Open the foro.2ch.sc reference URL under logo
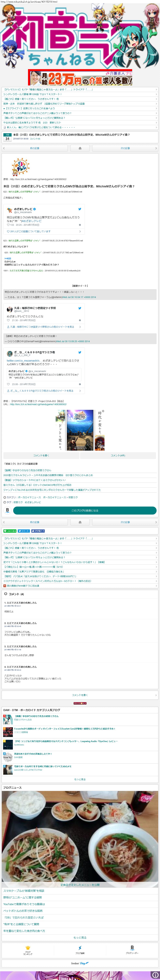 [x=38, y=179]
